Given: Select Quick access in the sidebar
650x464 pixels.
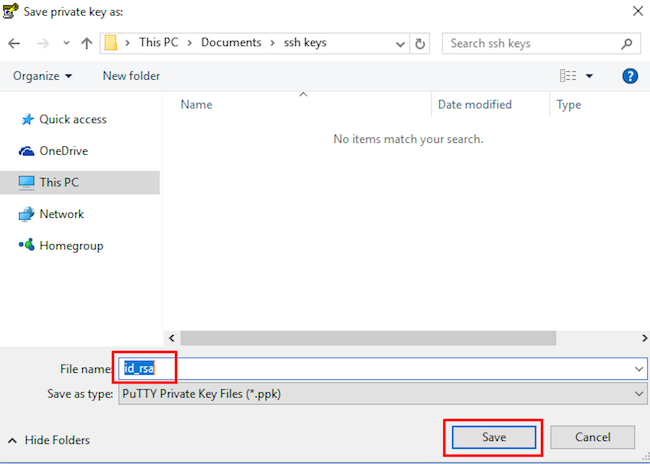Looking at the screenshot, I should pyautogui.click(x=73, y=119).
